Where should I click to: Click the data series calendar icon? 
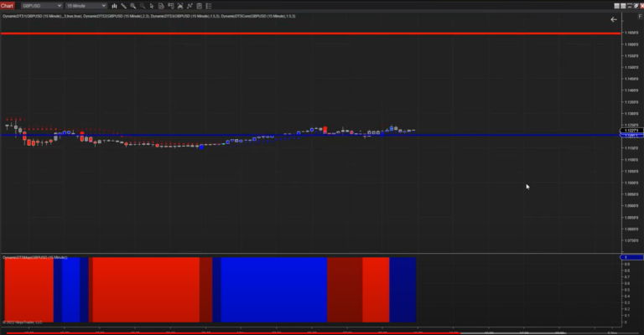pos(200,6)
